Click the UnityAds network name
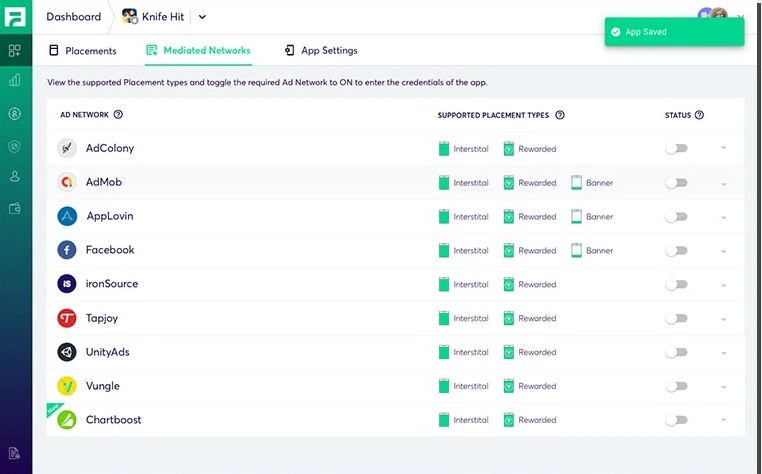This screenshot has height=474, width=762. (108, 352)
